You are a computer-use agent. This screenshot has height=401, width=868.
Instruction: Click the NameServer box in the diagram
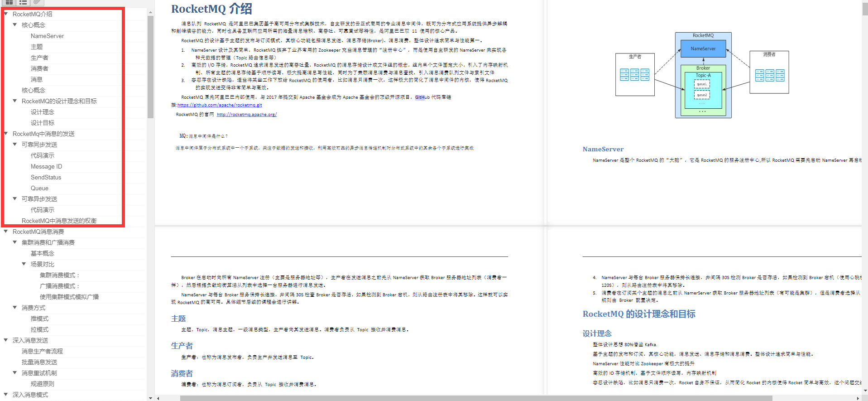(703, 48)
